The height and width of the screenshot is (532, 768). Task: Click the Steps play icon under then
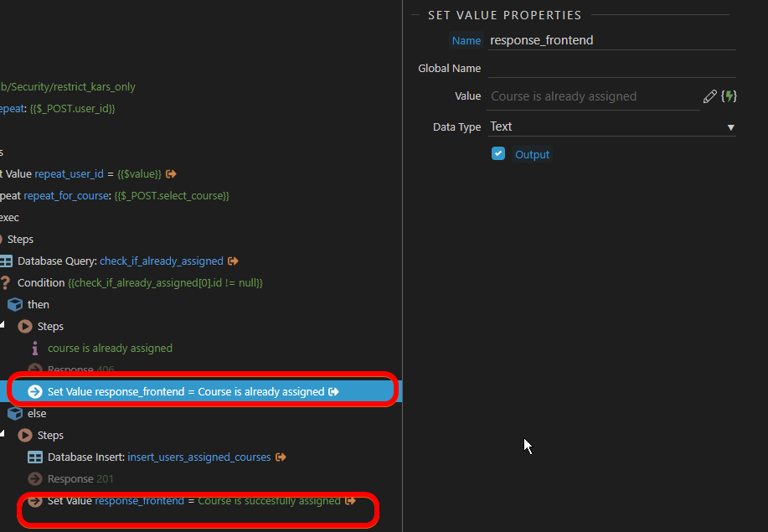(x=25, y=326)
